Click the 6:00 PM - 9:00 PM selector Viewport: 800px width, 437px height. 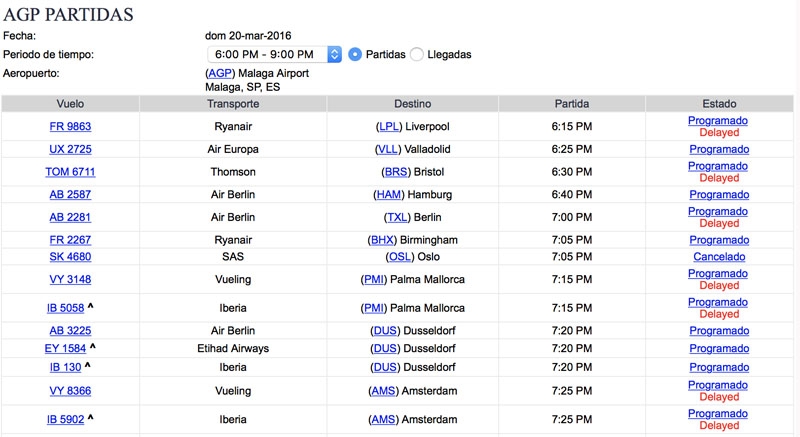274,54
